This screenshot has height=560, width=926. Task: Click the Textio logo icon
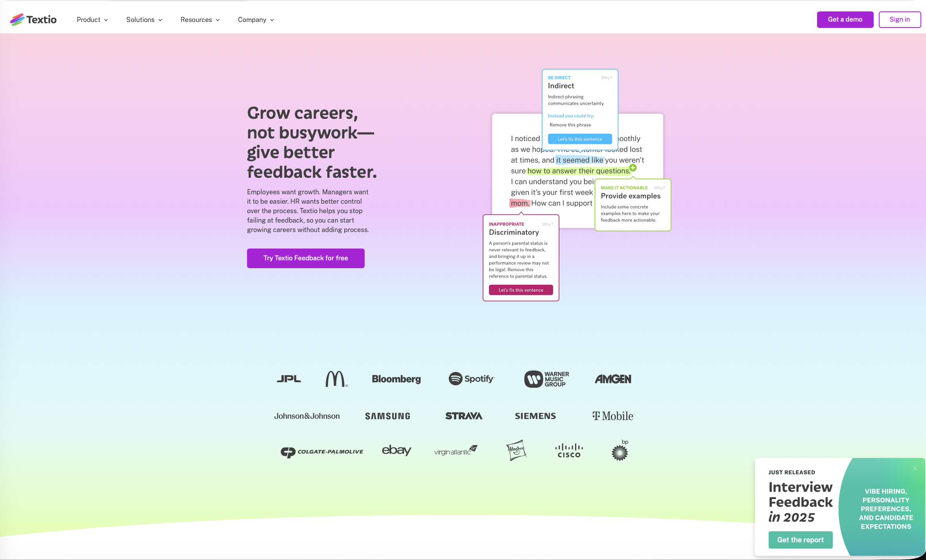tap(17, 20)
